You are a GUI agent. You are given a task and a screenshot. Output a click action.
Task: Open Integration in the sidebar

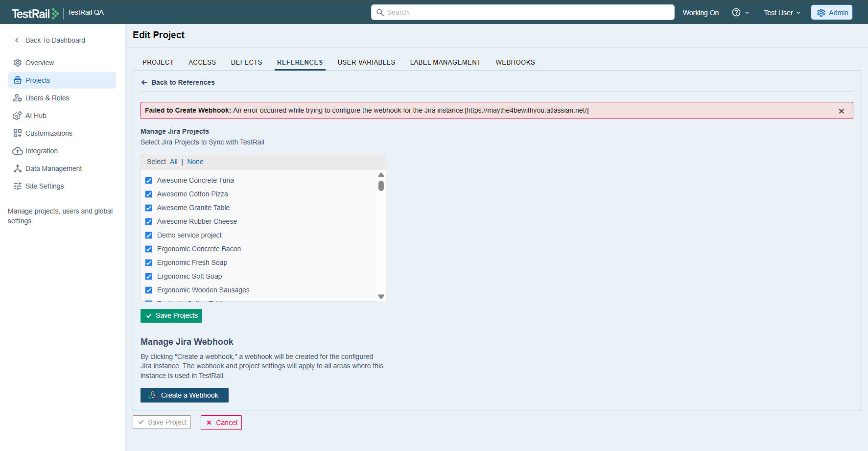coord(62,151)
